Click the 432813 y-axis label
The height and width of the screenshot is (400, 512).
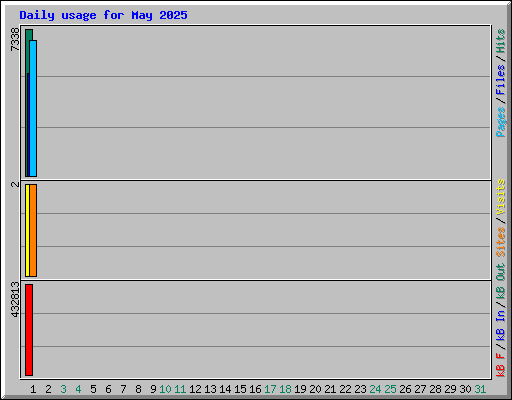(15, 300)
